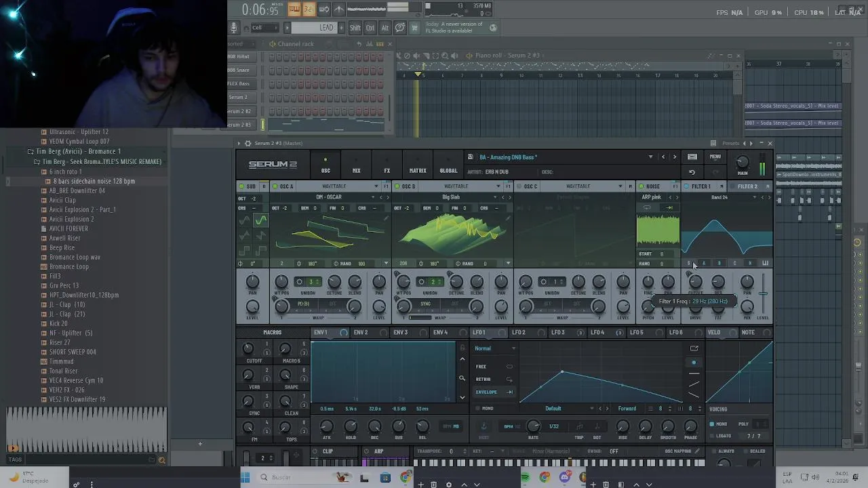868x488 pixels.
Task: Enable LFO MONO checkbox
Action: coord(477,409)
